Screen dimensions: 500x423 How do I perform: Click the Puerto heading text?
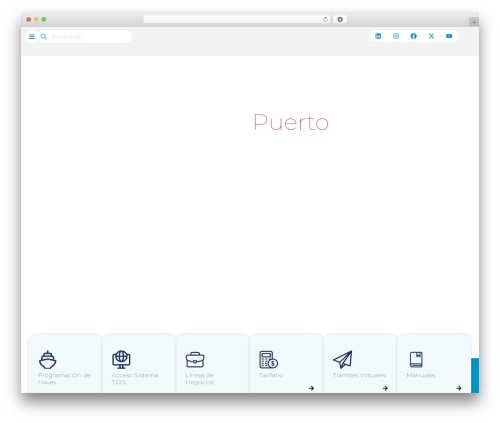291,122
